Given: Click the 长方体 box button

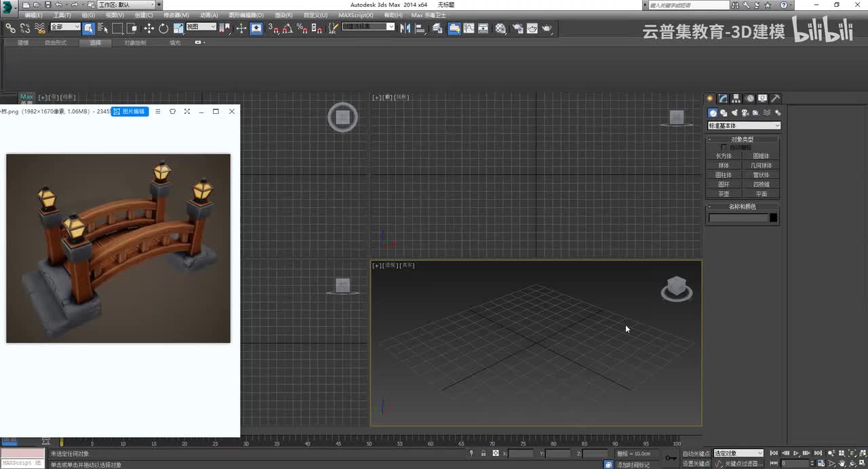Looking at the screenshot, I should coord(724,156).
